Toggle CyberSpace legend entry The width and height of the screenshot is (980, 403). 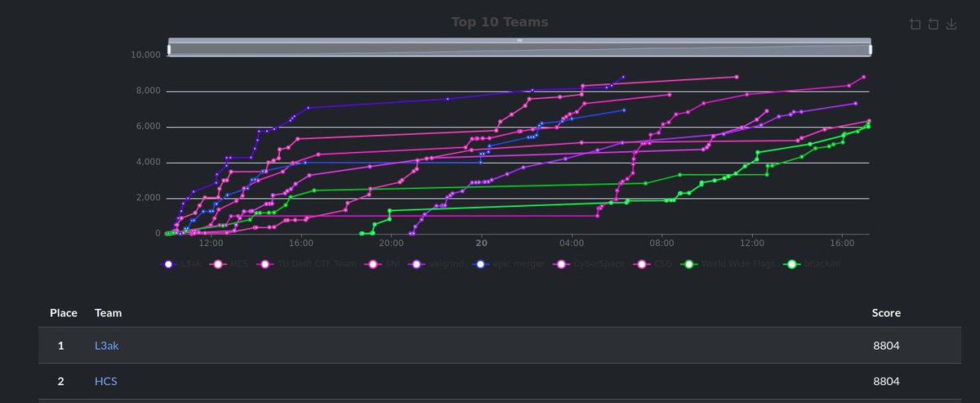click(x=589, y=265)
